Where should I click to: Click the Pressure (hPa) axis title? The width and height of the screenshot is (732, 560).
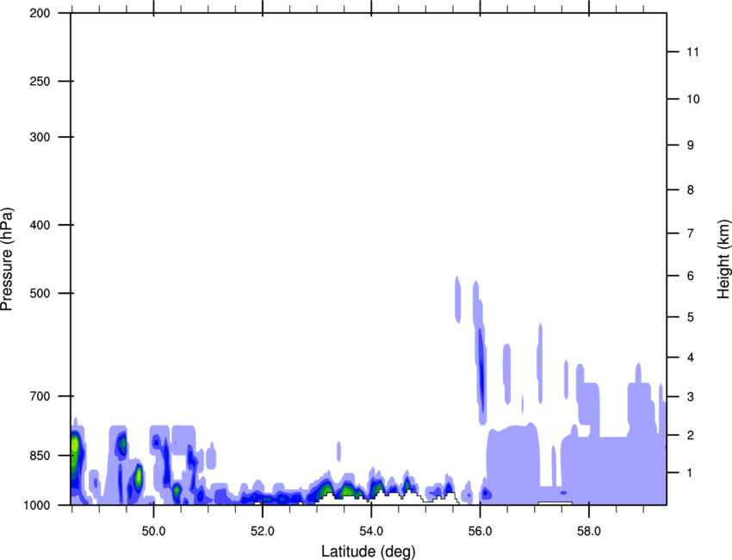click(x=7, y=259)
